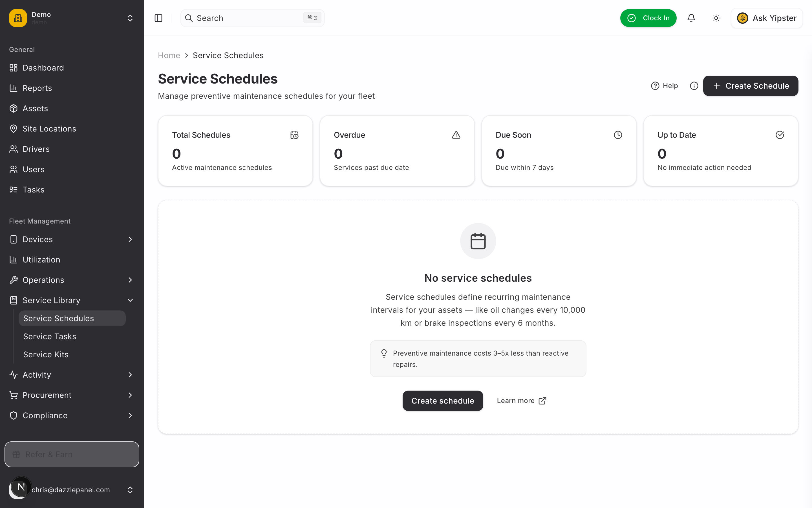
Task: Click the Demo organization logo
Action: [x=18, y=18]
